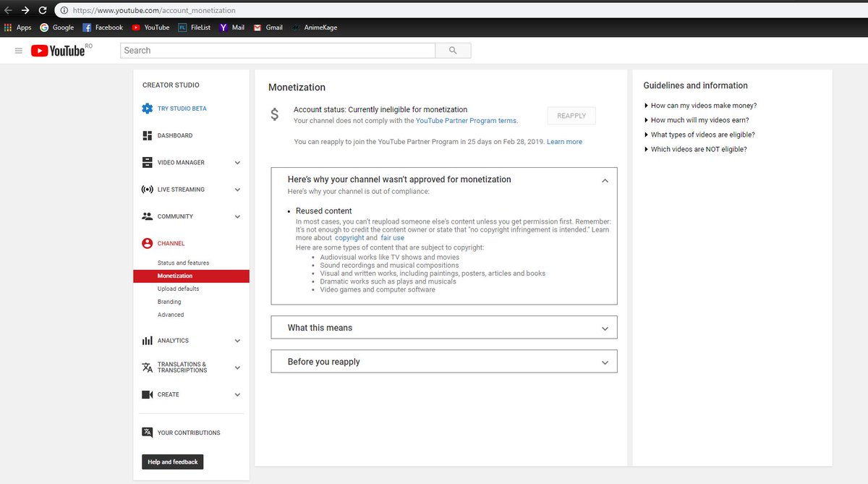Collapse the 'wasn't approved for monetization' panel
This screenshot has width=868, height=484.
(x=605, y=180)
